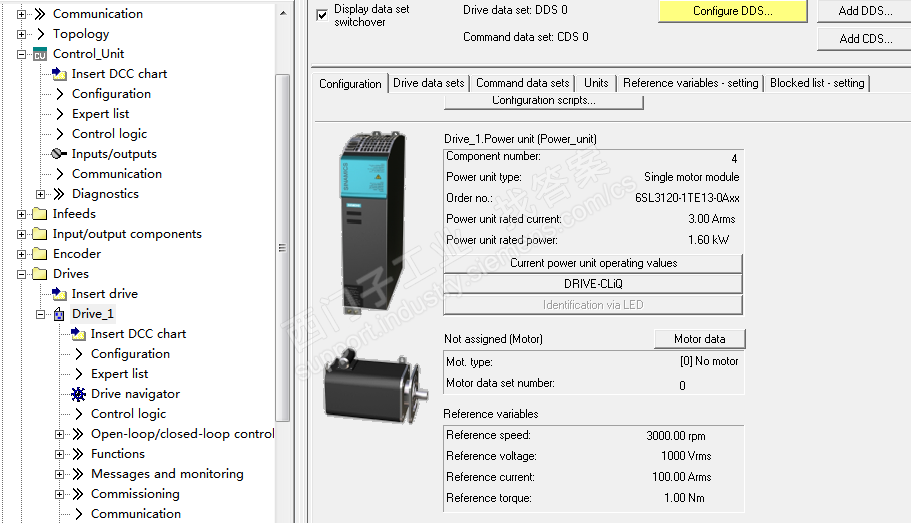Click the motor image

click(376, 385)
